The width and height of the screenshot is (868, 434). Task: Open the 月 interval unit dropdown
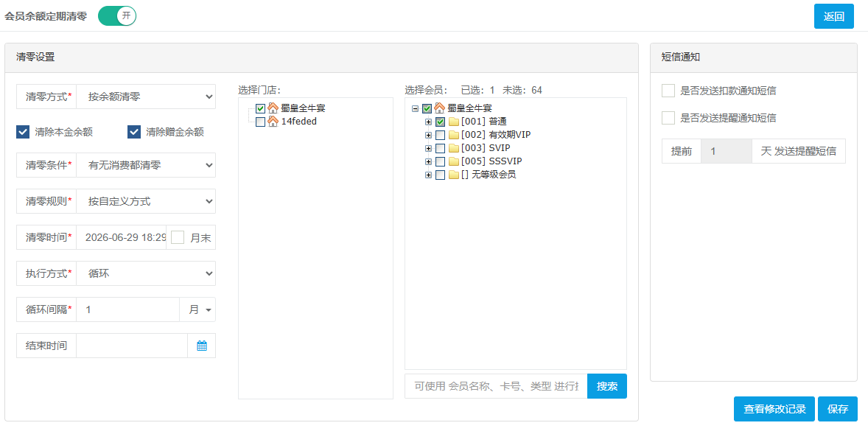197,310
